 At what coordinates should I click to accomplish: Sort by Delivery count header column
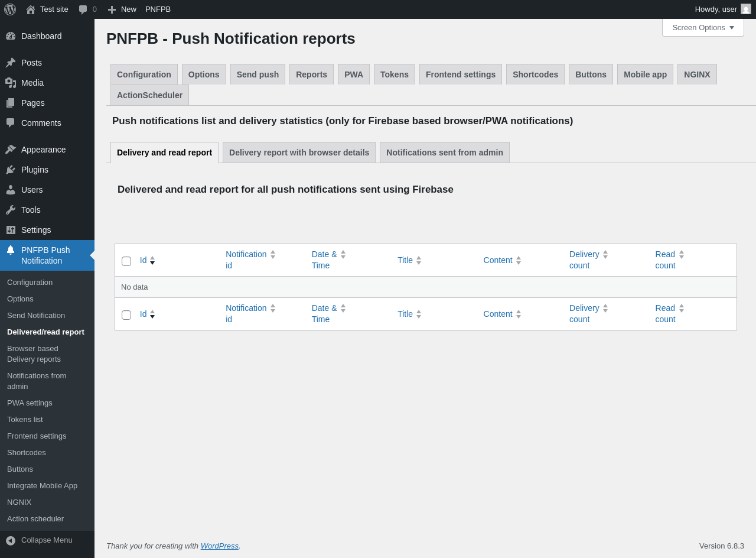[x=584, y=260]
